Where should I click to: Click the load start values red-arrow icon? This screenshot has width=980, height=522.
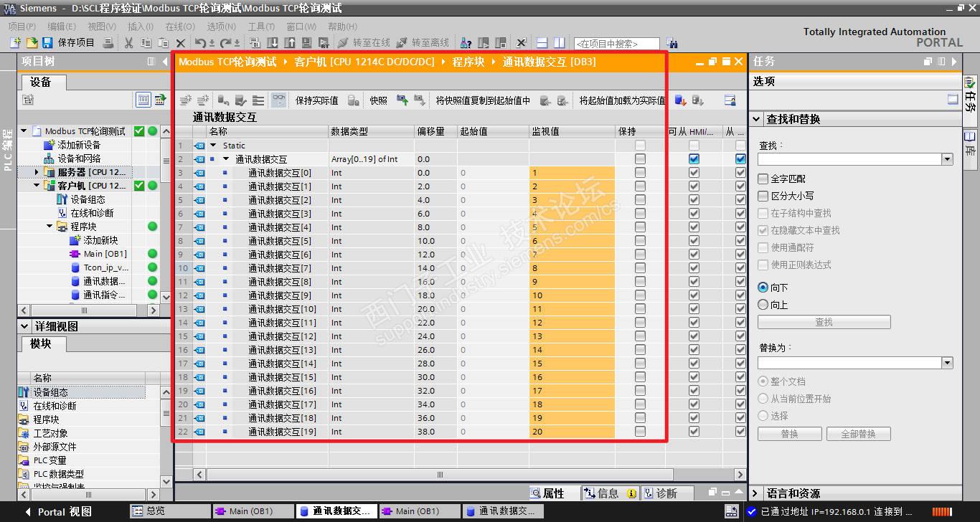pos(681,100)
